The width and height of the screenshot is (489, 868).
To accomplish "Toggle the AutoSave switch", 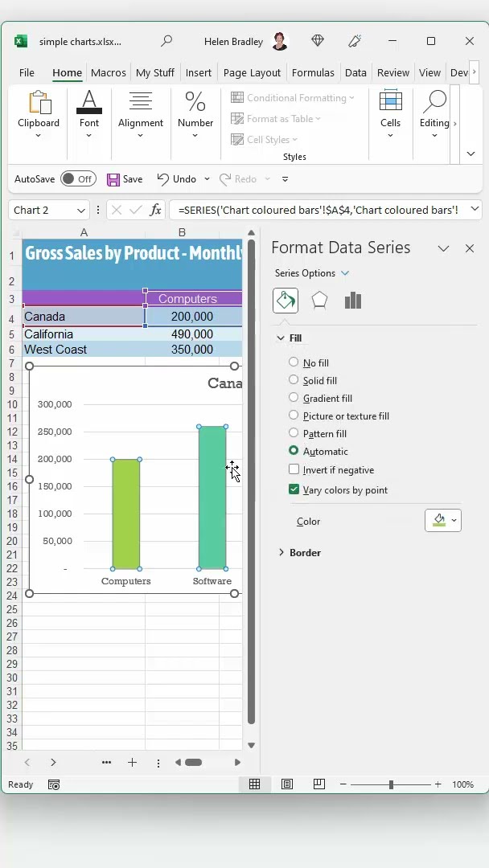I will click(x=78, y=179).
